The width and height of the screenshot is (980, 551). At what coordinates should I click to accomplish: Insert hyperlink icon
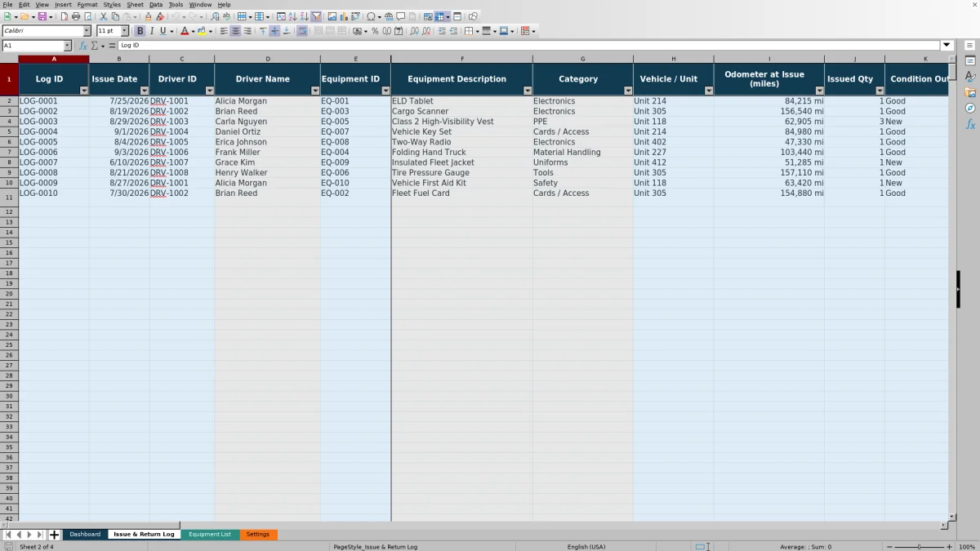[x=389, y=16]
